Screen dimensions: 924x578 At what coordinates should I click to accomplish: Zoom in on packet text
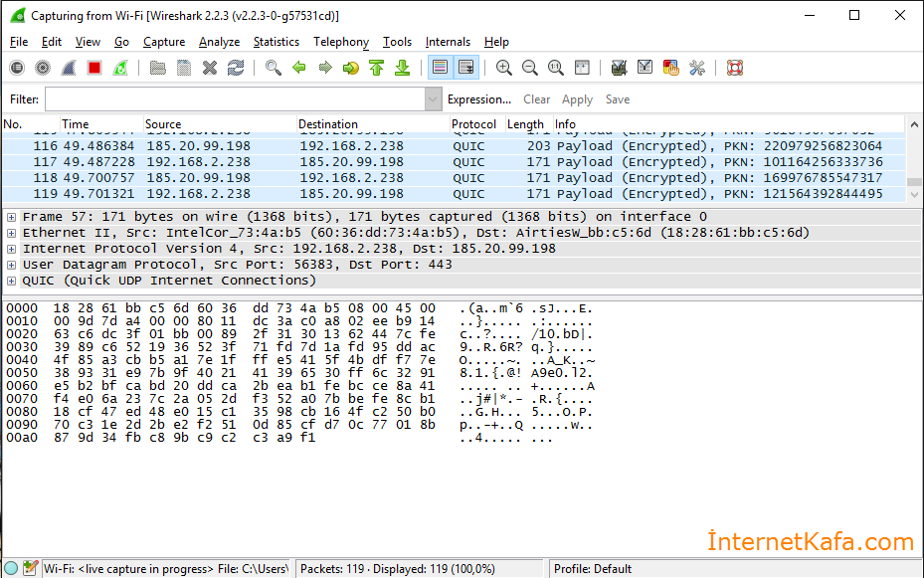point(504,68)
